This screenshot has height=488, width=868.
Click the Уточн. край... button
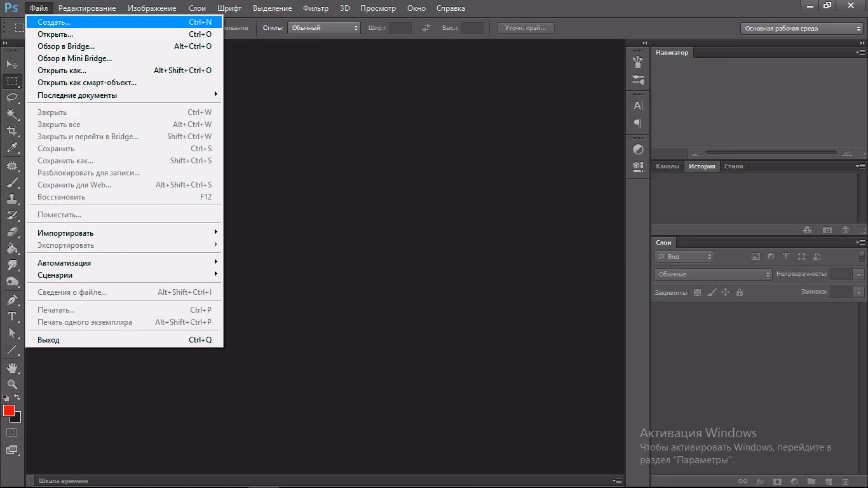[526, 28]
